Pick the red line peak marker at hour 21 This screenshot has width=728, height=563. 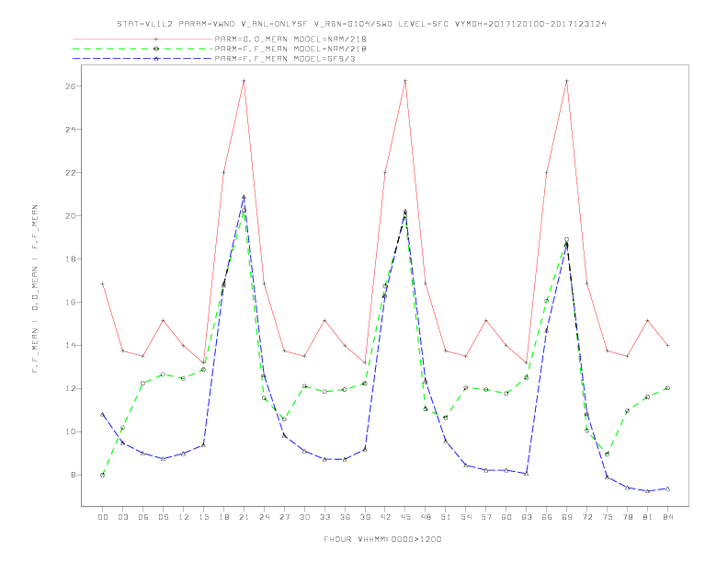(244, 81)
